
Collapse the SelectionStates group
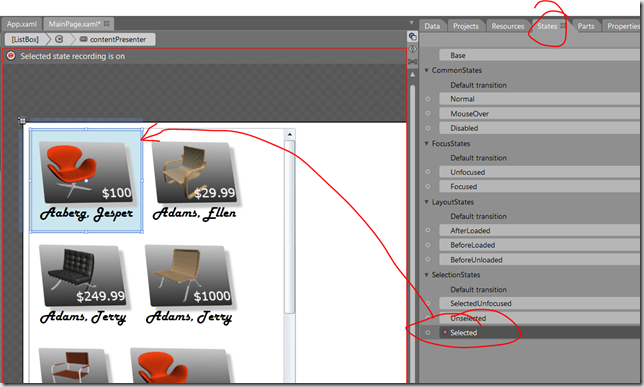click(x=426, y=274)
